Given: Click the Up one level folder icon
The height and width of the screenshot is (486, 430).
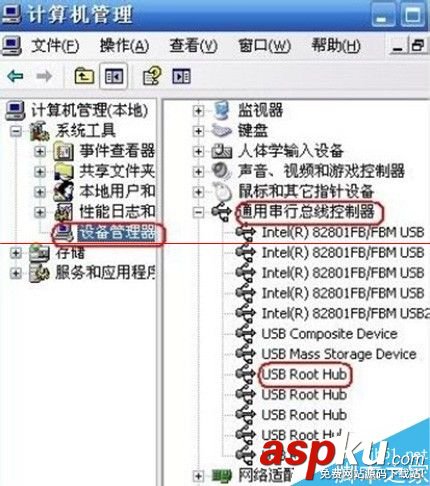Looking at the screenshot, I should [84, 76].
